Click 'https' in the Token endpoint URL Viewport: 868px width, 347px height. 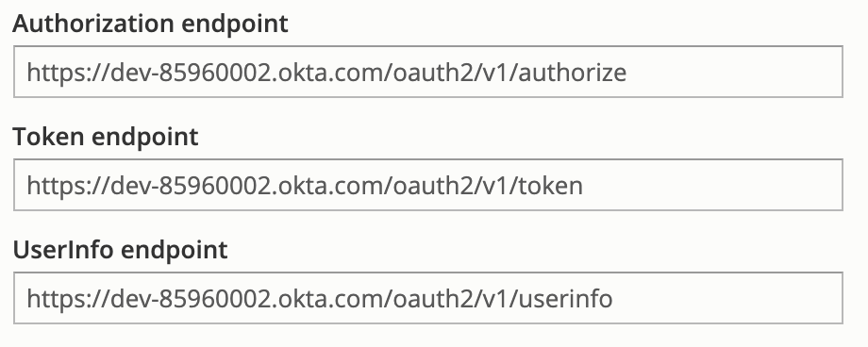pyautogui.click(x=58, y=186)
